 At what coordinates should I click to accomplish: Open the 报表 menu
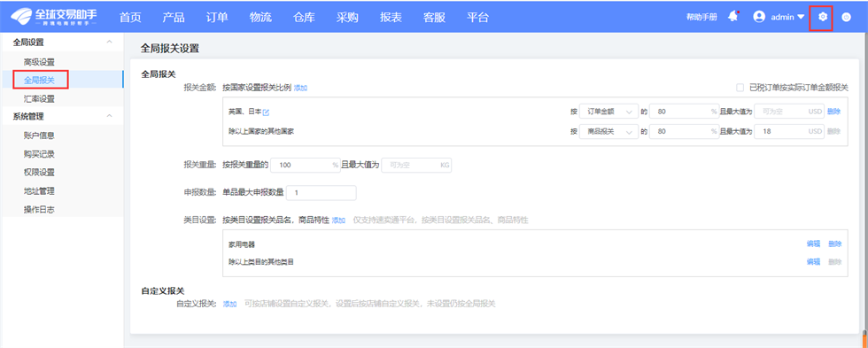[391, 17]
